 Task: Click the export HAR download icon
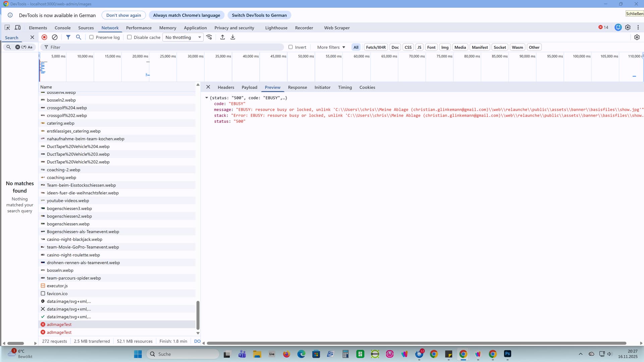(x=233, y=37)
